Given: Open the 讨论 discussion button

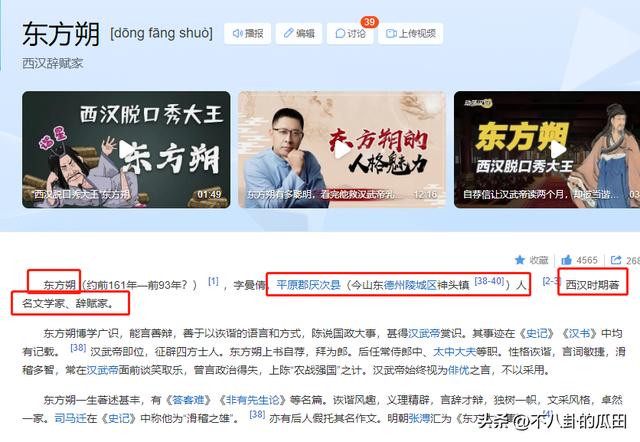Looking at the screenshot, I should [350, 33].
